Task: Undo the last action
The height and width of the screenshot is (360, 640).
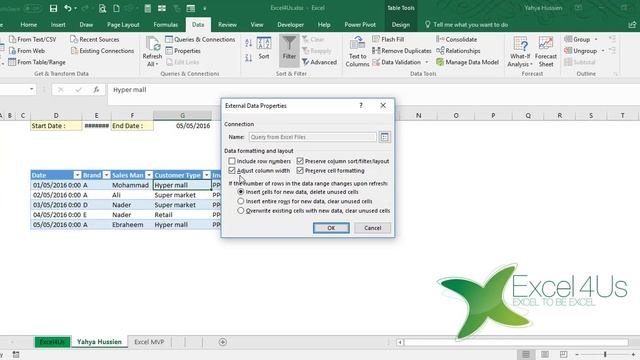Action: tap(68, 8)
